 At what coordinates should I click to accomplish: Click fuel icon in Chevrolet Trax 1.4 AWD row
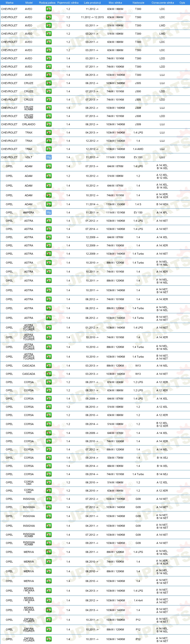pos(49,149)
